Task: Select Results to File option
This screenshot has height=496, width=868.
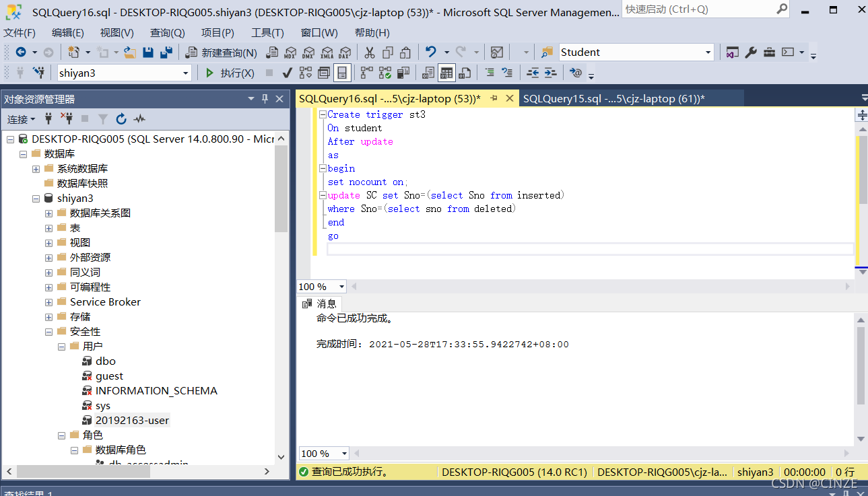Action: (x=465, y=73)
